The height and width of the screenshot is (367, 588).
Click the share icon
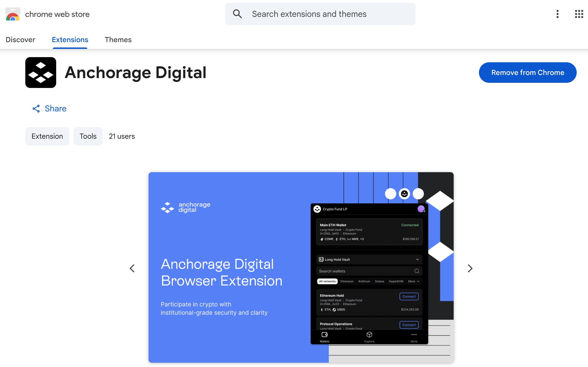pos(36,108)
